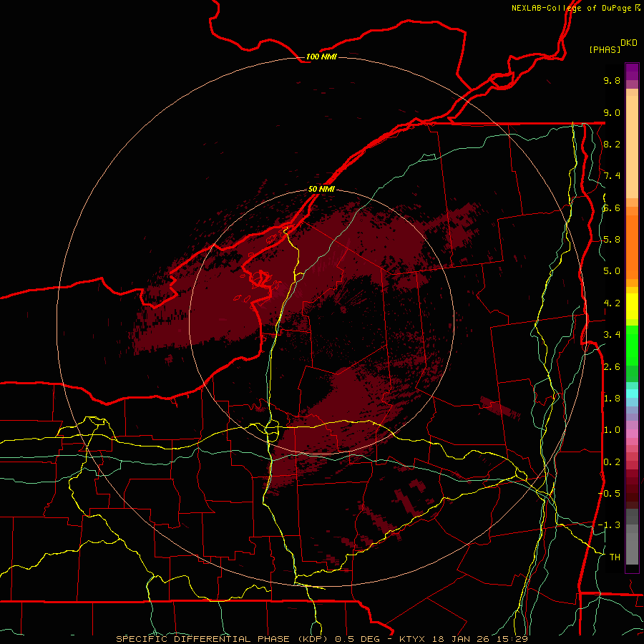Click the TH threshold label on scale
The height and width of the screenshot is (644, 644).
pos(615,557)
